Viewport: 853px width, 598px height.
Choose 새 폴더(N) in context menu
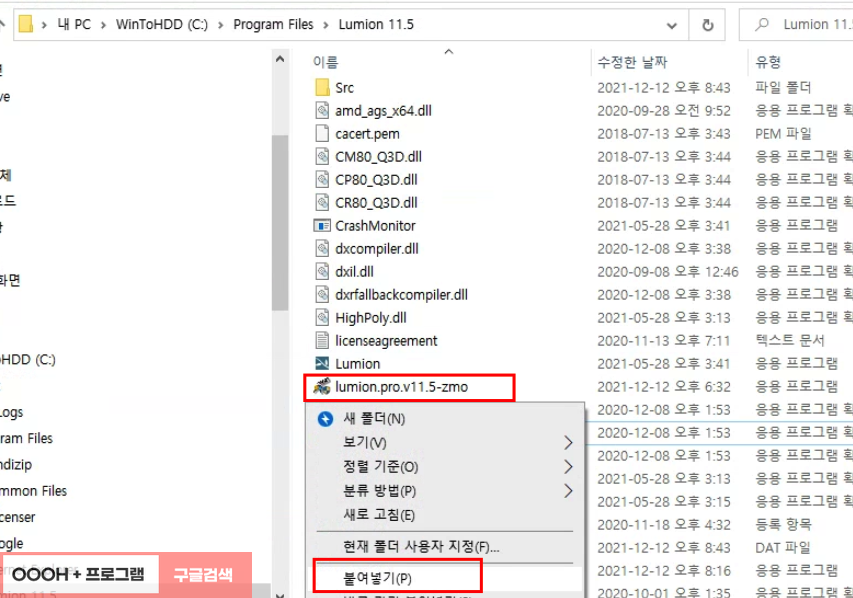pos(374,418)
